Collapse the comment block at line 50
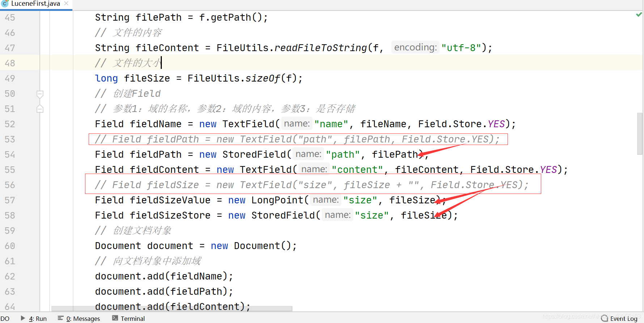 (x=40, y=94)
